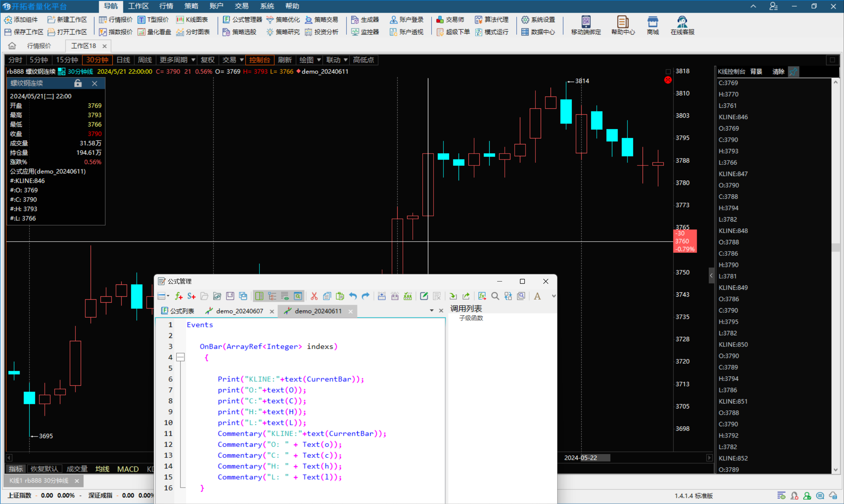The height and width of the screenshot is (504, 844).
Task: Click the user account icon in title bar
Action: (773, 6)
